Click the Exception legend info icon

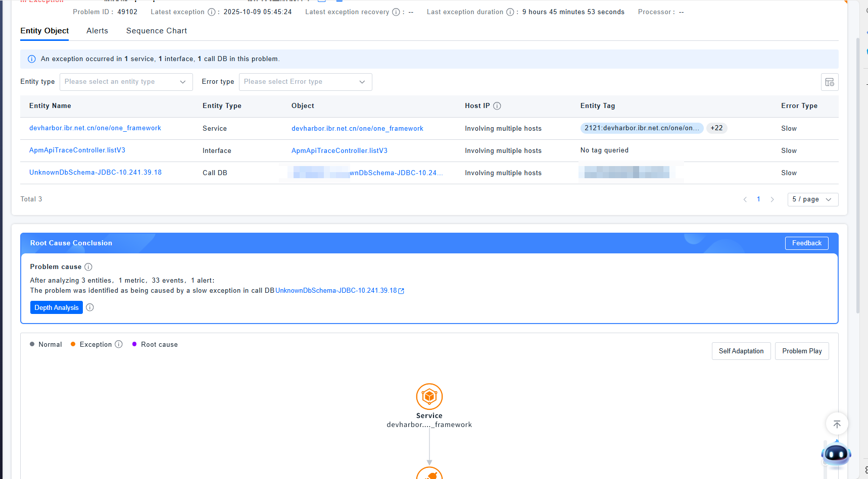tap(119, 344)
